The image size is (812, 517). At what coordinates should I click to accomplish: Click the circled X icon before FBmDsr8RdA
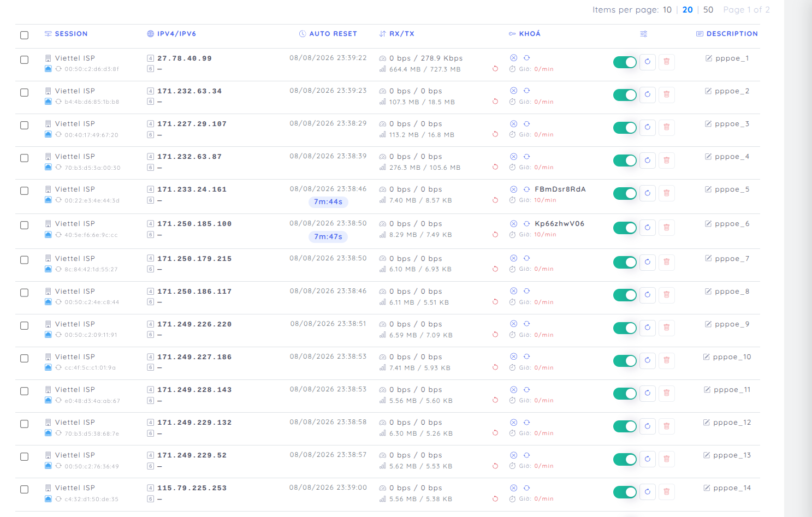(513, 189)
